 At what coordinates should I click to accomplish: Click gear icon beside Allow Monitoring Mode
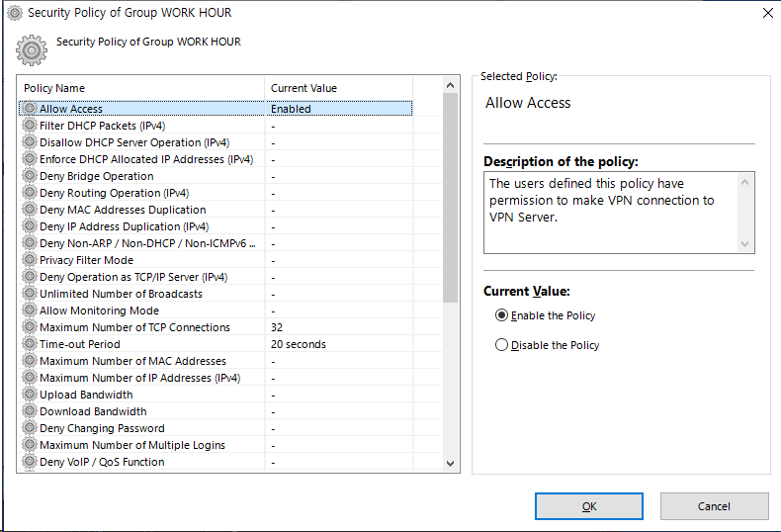click(x=30, y=310)
